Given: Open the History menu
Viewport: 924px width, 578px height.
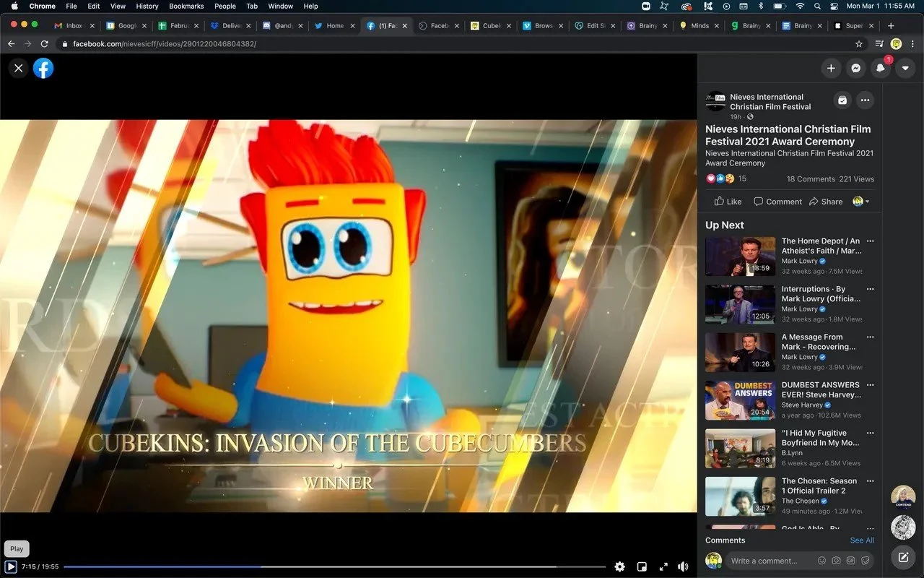Looking at the screenshot, I should click(147, 6).
